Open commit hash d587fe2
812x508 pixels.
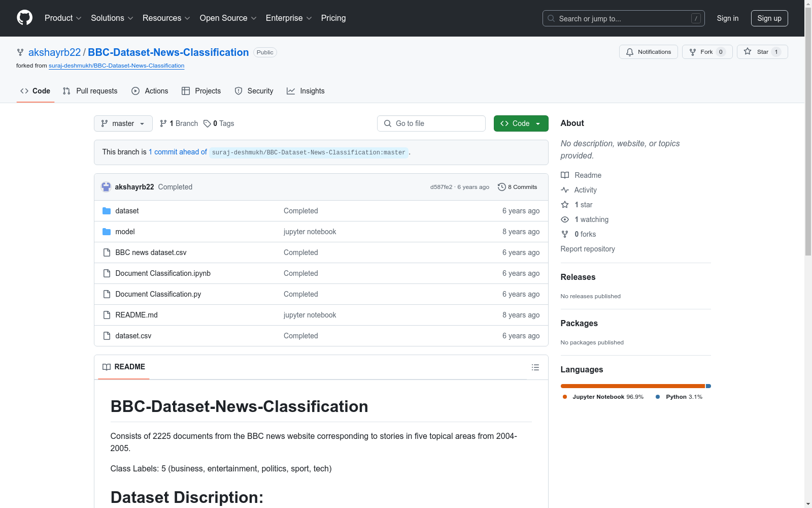(x=441, y=187)
